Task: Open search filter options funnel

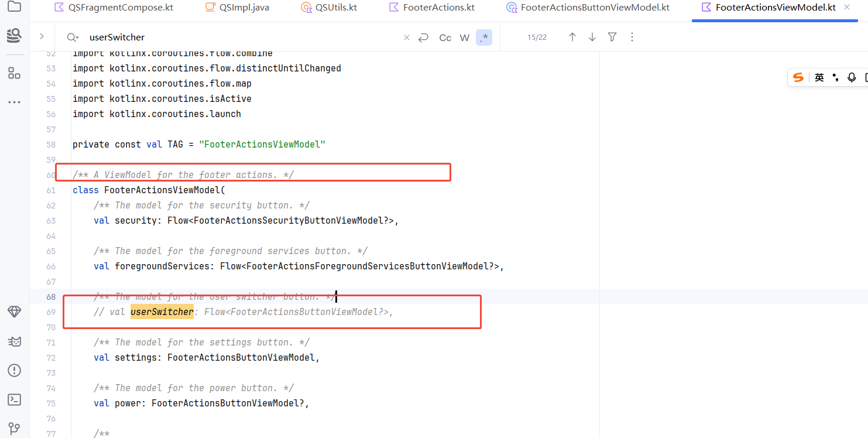Action: click(612, 37)
